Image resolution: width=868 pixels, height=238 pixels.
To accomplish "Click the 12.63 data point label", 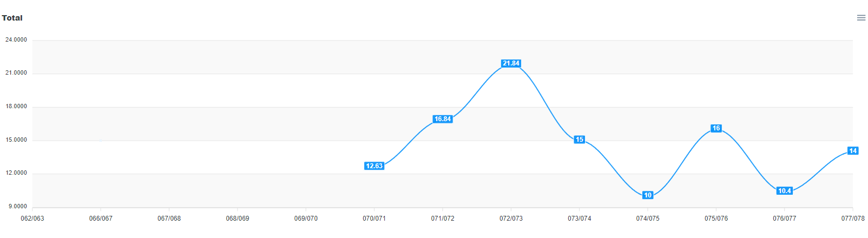I will tap(374, 166).
